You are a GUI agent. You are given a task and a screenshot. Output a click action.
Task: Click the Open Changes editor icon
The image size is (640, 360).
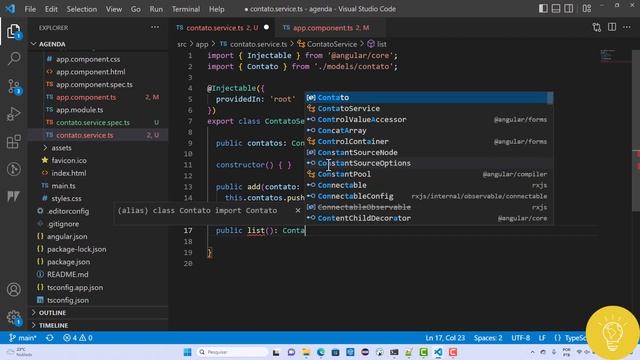(x=597, y=27)
